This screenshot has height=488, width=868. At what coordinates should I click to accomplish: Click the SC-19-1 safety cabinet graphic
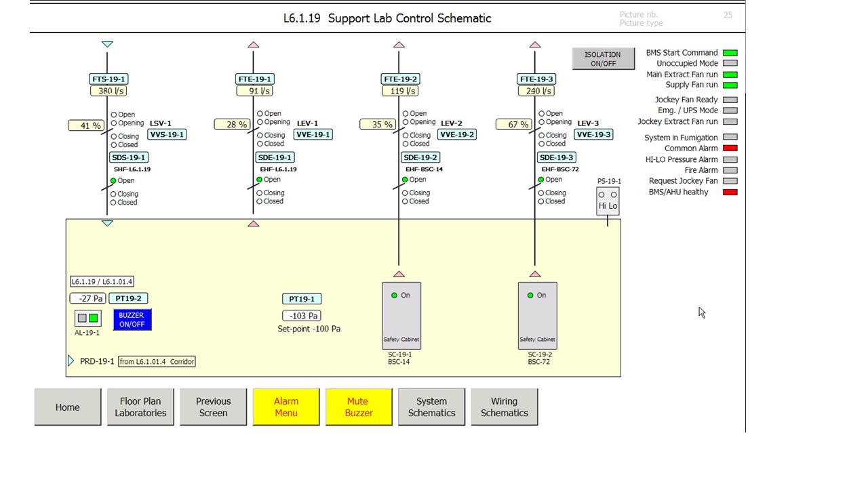[x=401, y=316]
